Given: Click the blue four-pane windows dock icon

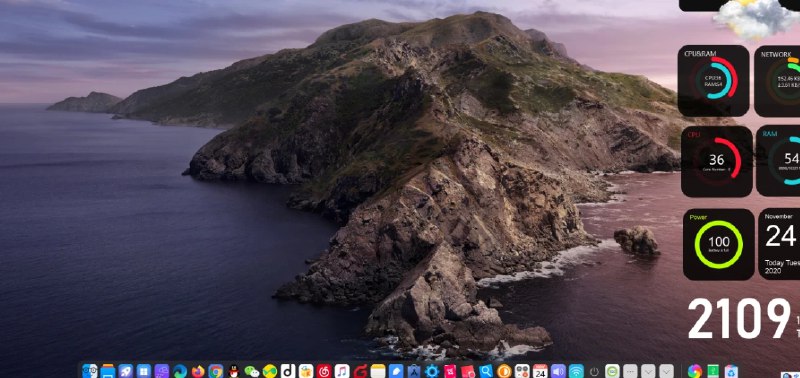Looking at the screenshot, I should click(144, 371).
